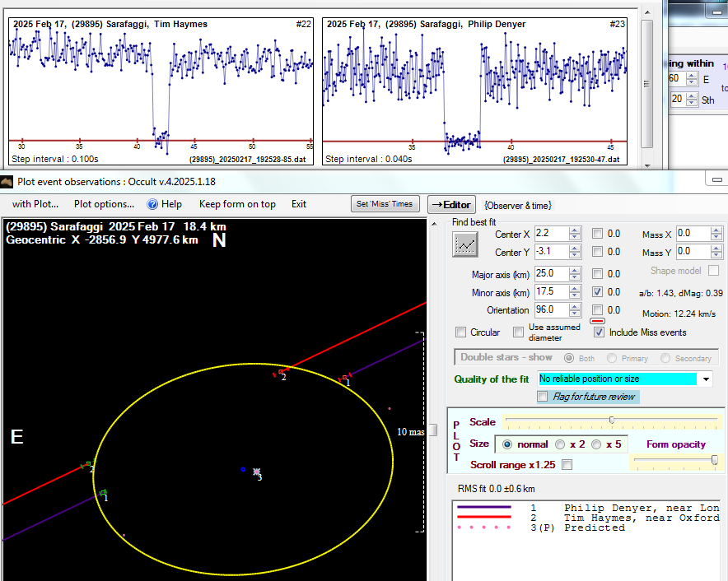
Task: Click the Editor button
Action: 451,205
